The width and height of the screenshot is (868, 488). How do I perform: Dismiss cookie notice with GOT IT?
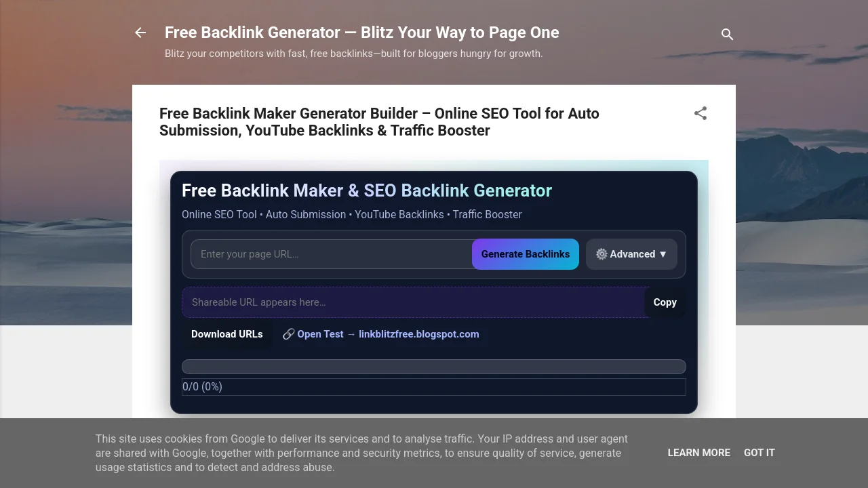[x=759, y=453]
